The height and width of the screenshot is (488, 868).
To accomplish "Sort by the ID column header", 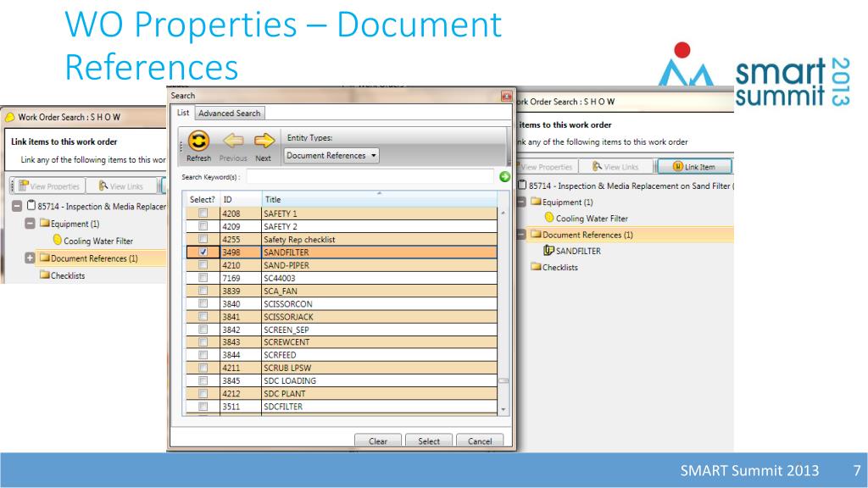I will pyautogui.click(x=240, y=199).
